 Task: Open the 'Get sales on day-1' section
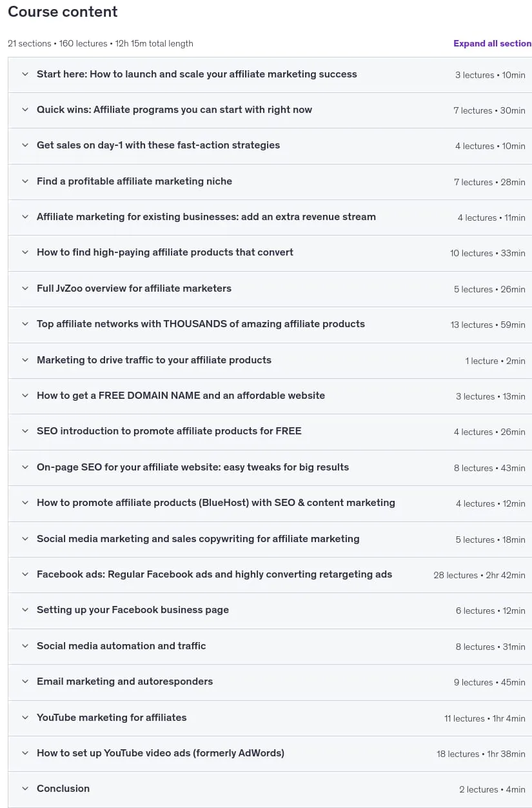270,146
